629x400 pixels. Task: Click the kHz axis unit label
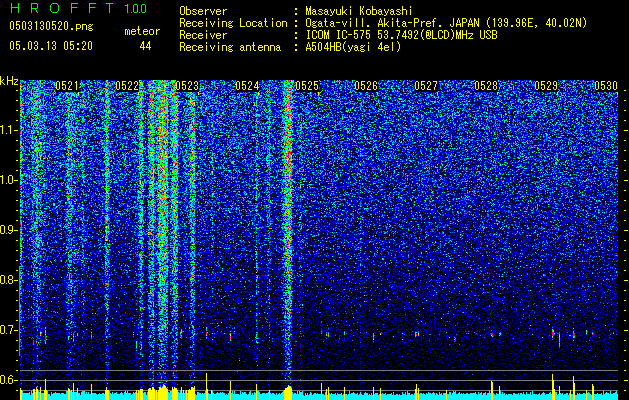9,81
